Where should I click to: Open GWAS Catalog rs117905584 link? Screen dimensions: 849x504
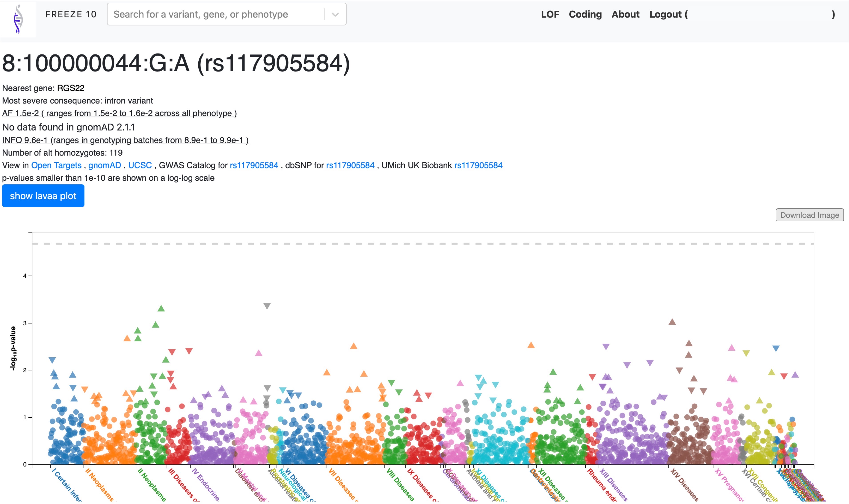click(253, 165)
